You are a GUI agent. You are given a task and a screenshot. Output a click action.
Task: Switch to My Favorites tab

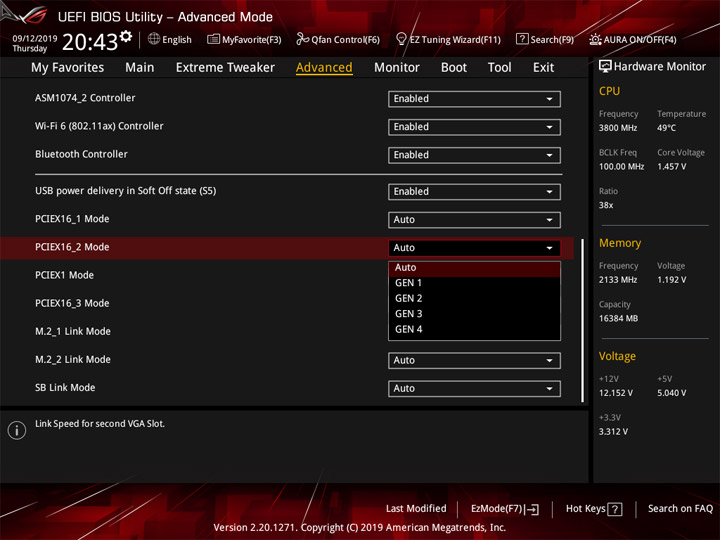coord(68,68)
